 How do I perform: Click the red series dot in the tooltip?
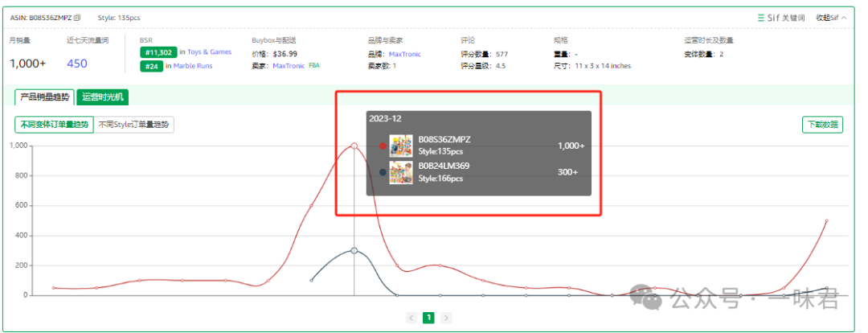pos(383,146)
